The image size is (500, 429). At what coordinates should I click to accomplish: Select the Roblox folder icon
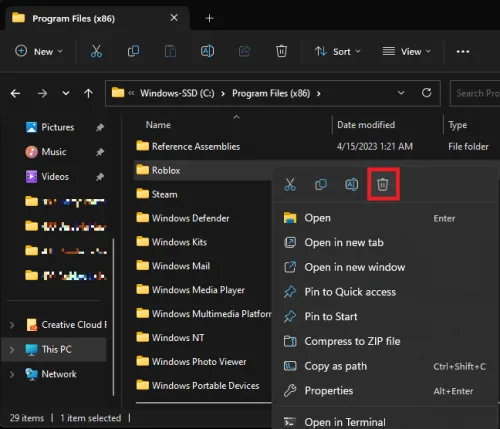pos(143,170)
